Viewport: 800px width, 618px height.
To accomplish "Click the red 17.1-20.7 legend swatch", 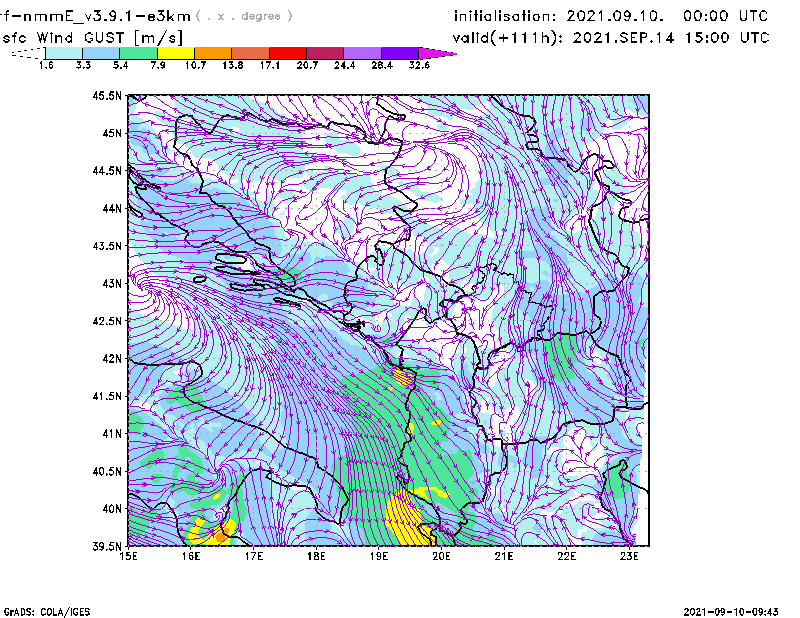I will pyautogui.click(x=288, y=53).
